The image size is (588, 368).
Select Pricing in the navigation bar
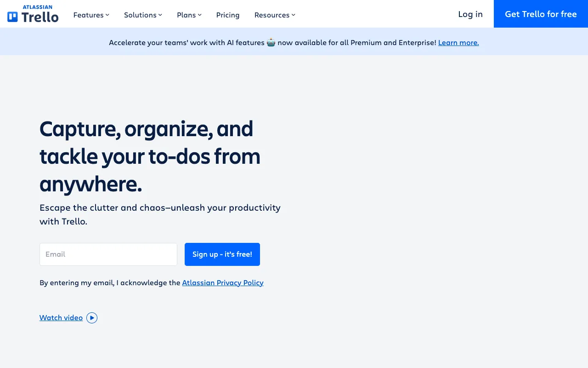point(228,15)
